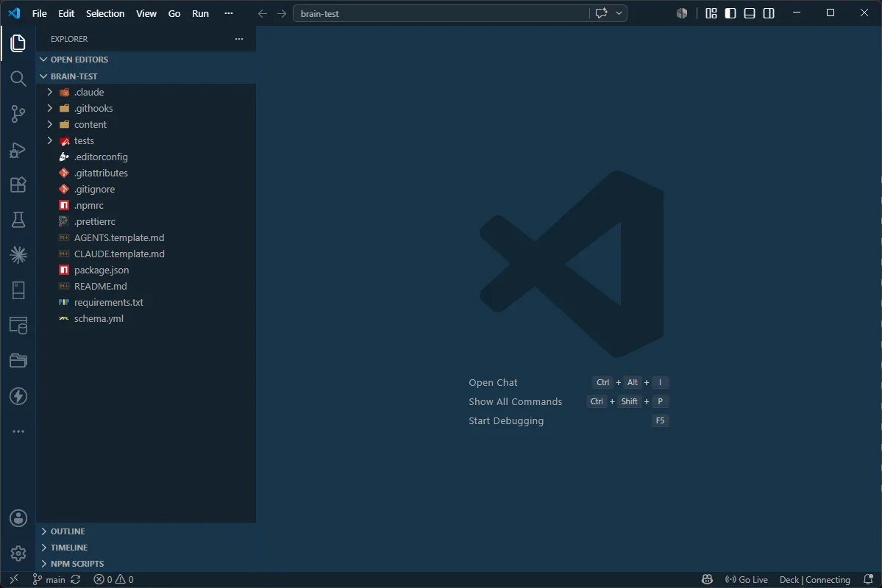The height and width of the screenshot is (588, 882).
Task: Open the Manage gear icon
Action: click(x=18, y=553)
